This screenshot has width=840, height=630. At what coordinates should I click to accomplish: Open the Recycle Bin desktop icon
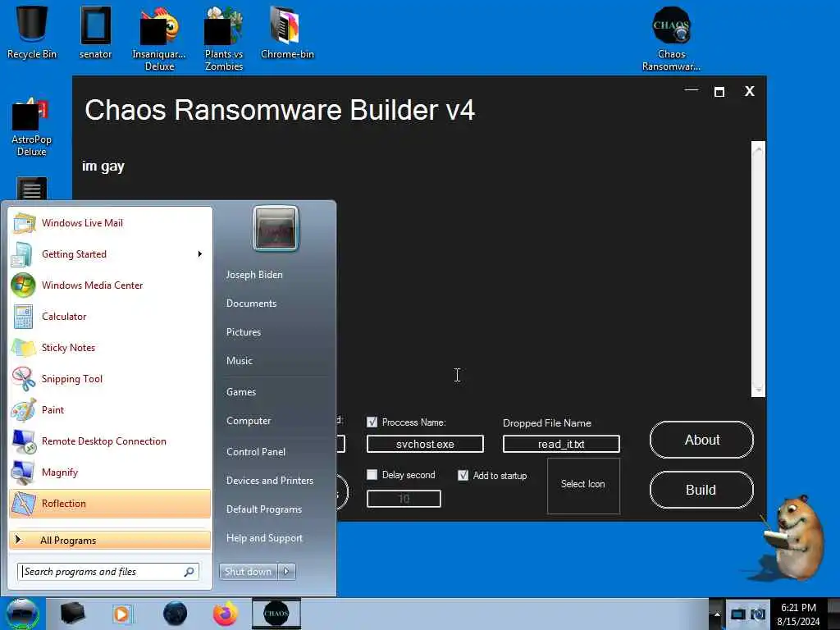click(32, 32)
